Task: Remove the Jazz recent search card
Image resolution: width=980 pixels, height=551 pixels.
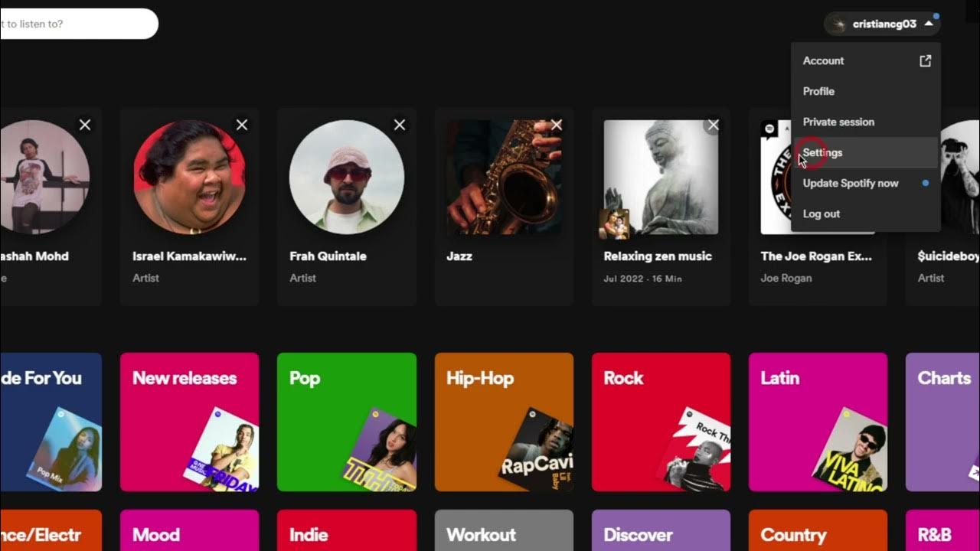Action: 557,125
